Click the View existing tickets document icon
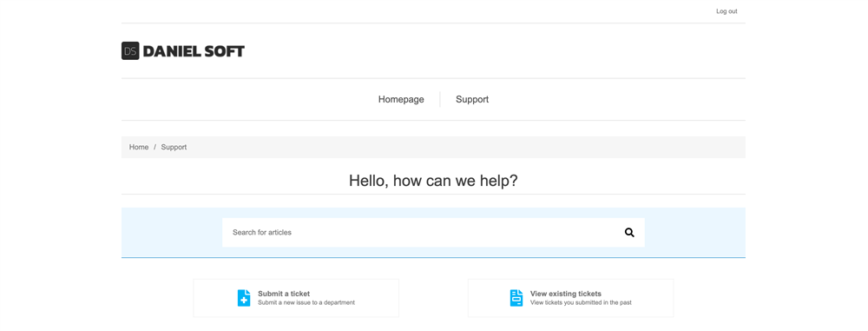Image resolution: width=868 pixels, height=331 pixels. coord(516,298)
